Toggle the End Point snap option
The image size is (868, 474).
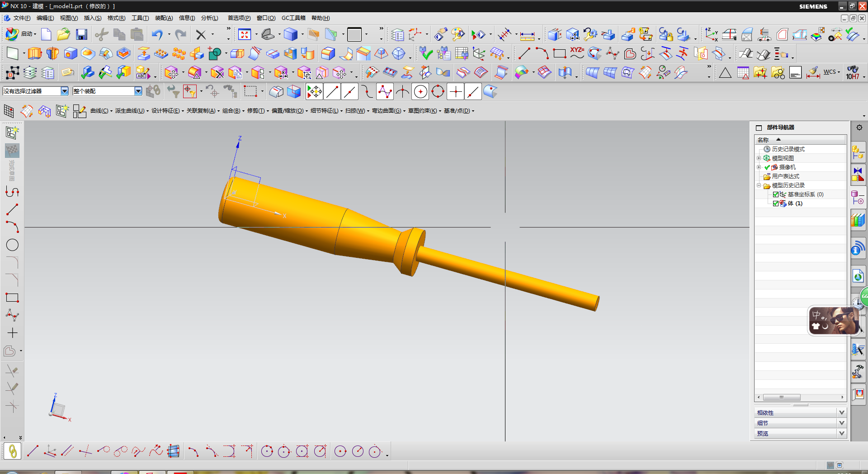(x=332, y=92)
